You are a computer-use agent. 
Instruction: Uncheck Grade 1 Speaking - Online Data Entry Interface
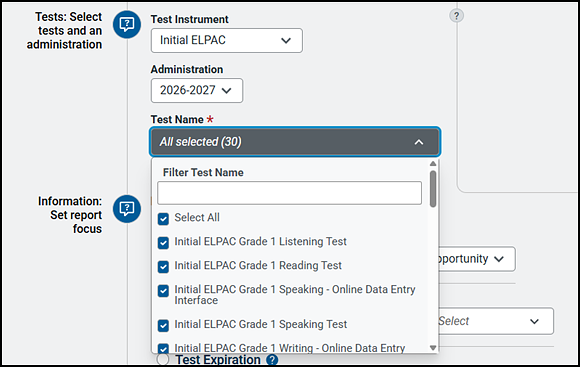tap(163, 291)
